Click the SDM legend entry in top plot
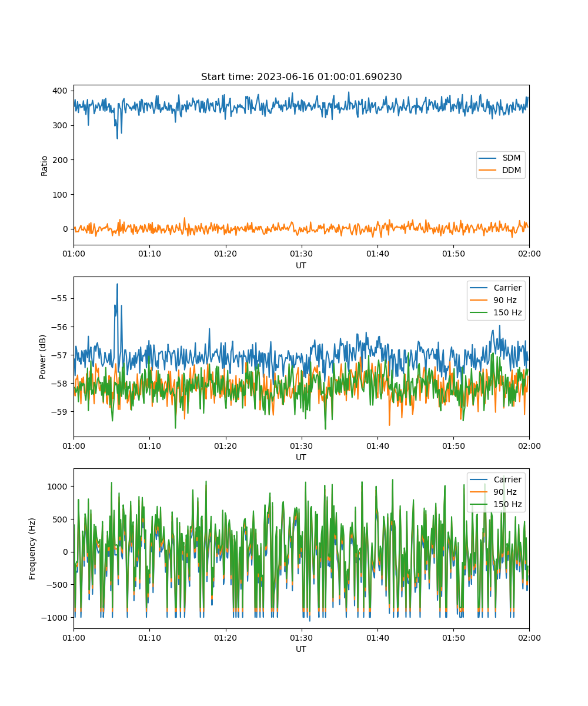This screenshot has height=706, width=588. [500, 158]
